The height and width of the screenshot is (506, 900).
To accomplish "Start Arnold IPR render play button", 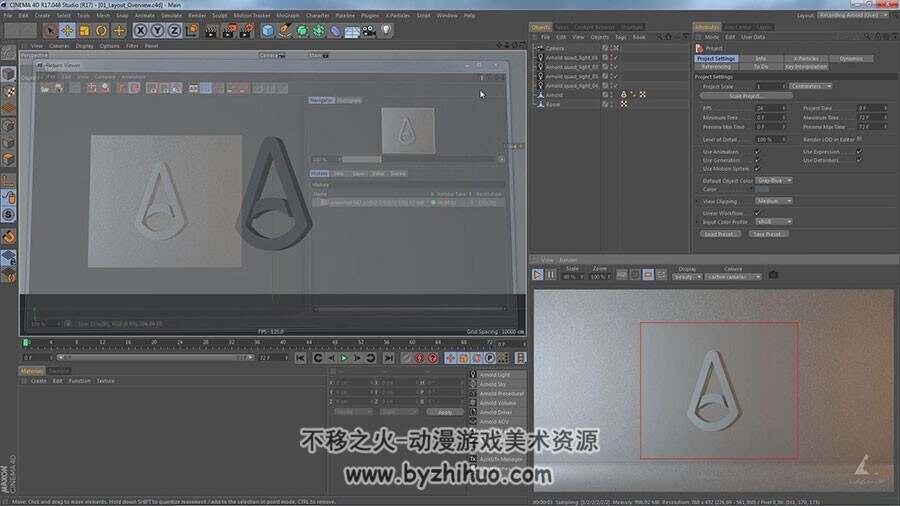I will 537,275.
